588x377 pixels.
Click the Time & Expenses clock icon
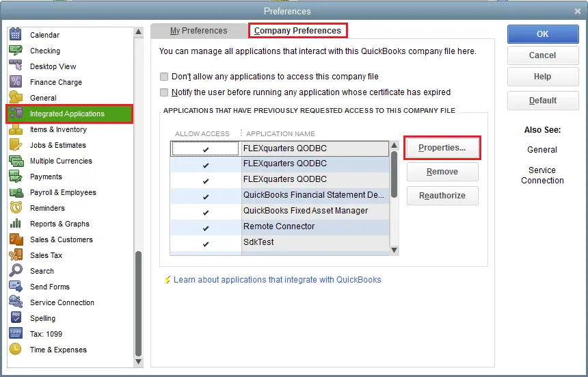click(x=15, y=349)
